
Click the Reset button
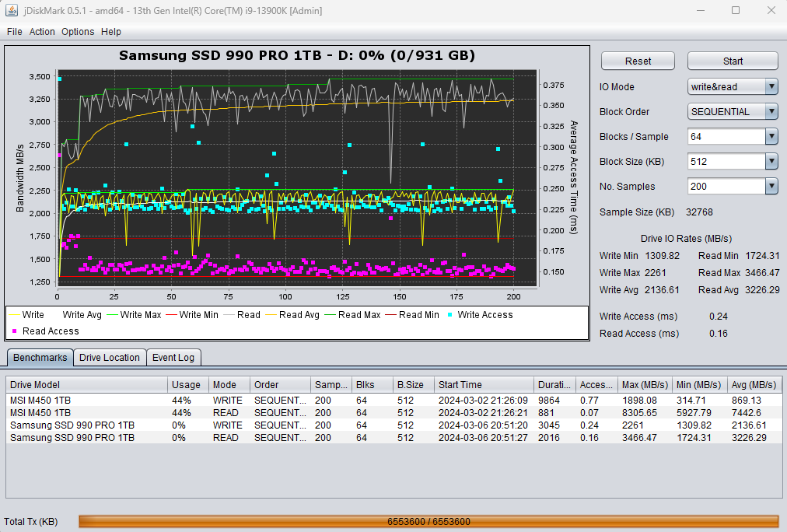638,61
